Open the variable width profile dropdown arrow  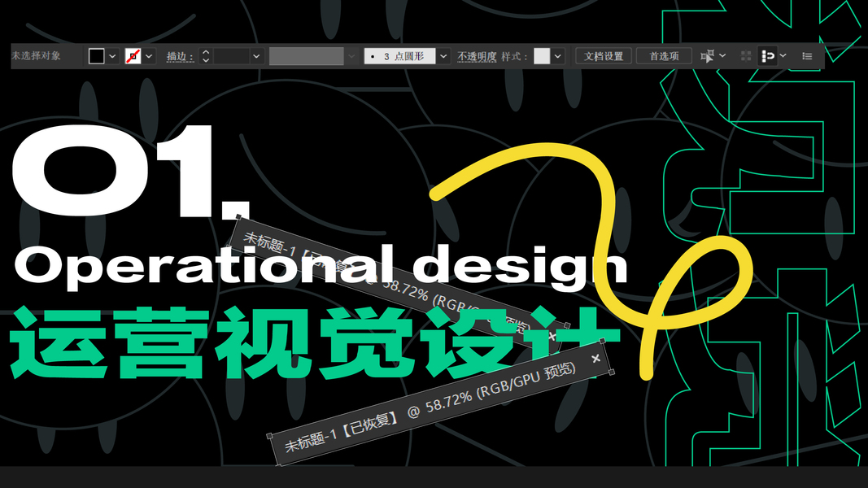(351, 56)
